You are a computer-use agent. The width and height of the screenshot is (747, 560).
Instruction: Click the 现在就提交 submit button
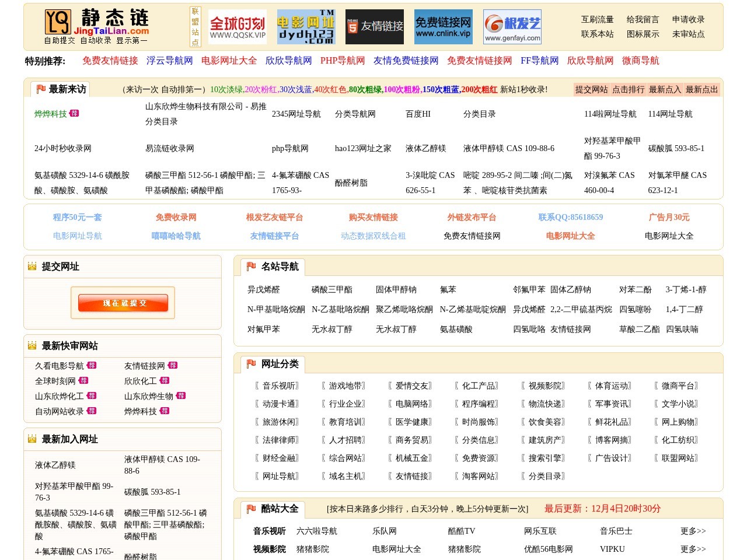[123, 303]
